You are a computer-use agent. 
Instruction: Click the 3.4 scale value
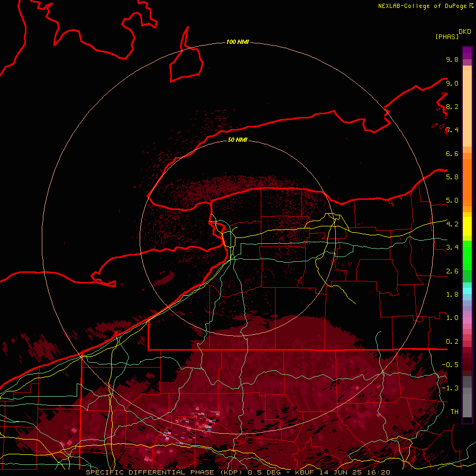point(452,248)
